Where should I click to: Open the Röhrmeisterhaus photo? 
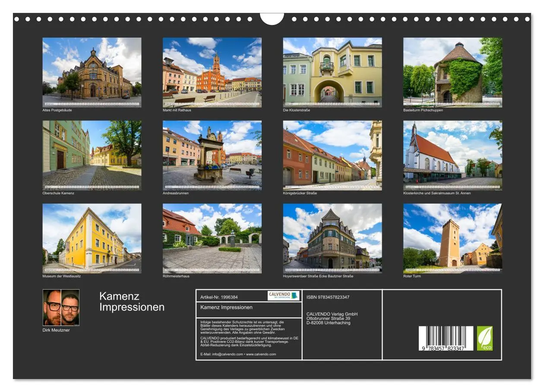(212, 238)
